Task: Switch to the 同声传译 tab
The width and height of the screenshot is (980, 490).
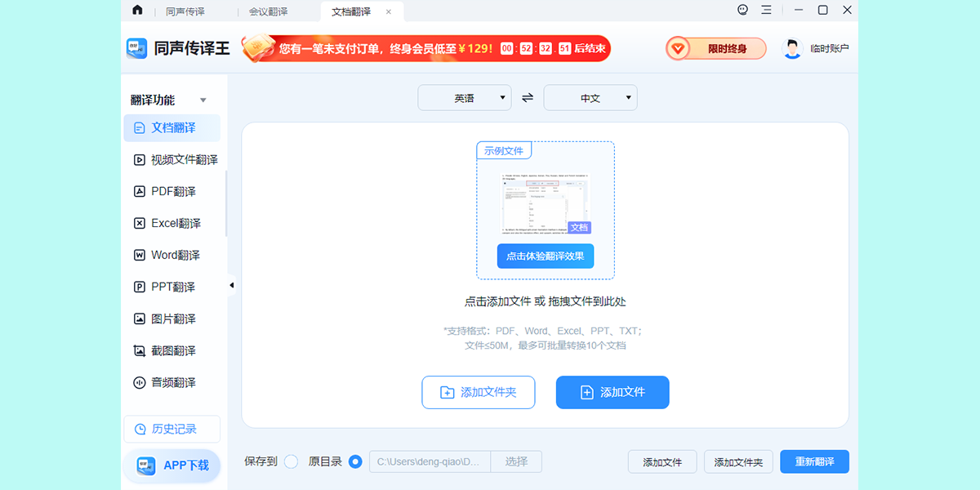Action: (185, 11)
